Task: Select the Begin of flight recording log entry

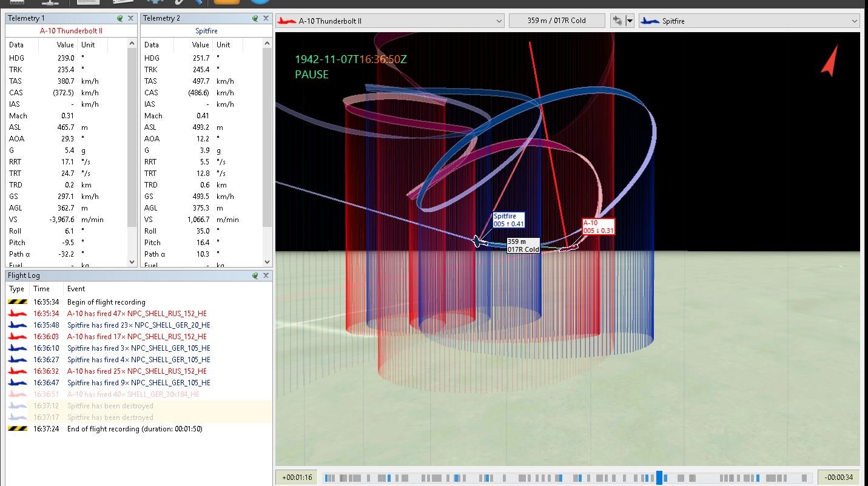Action: 138,302
